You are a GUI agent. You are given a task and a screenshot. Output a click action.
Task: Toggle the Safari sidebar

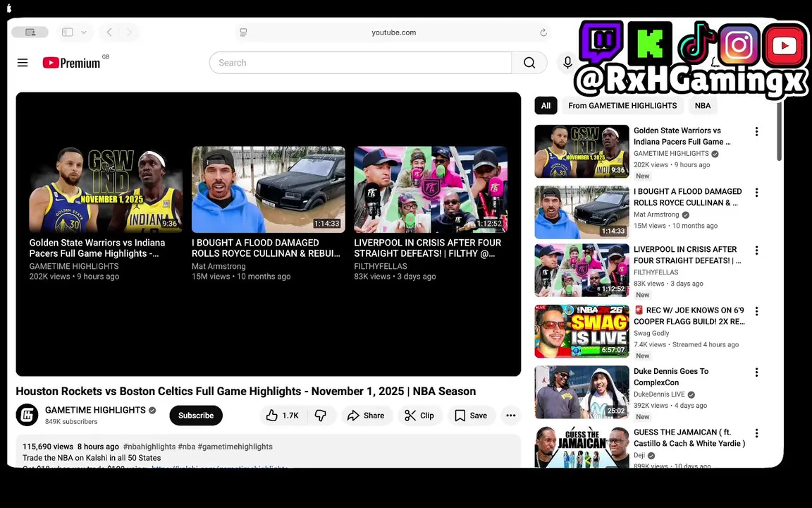(x=68, y=32)
